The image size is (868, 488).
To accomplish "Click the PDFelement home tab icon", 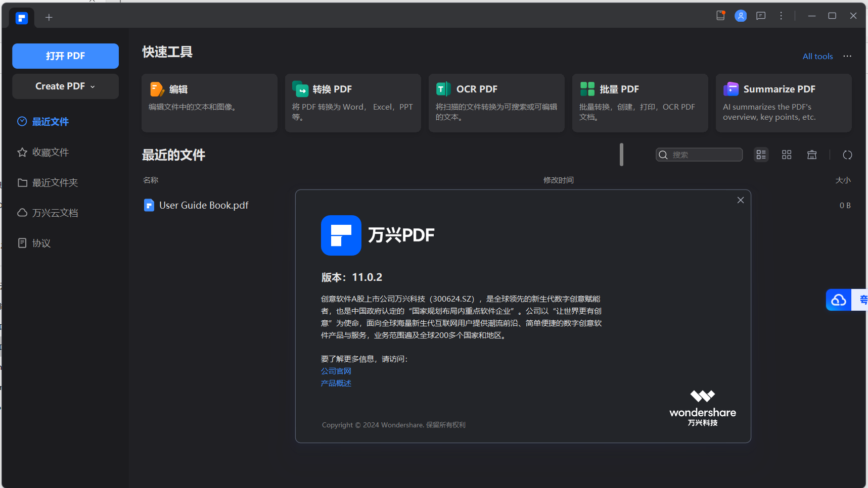I will [x=21, y=18].
